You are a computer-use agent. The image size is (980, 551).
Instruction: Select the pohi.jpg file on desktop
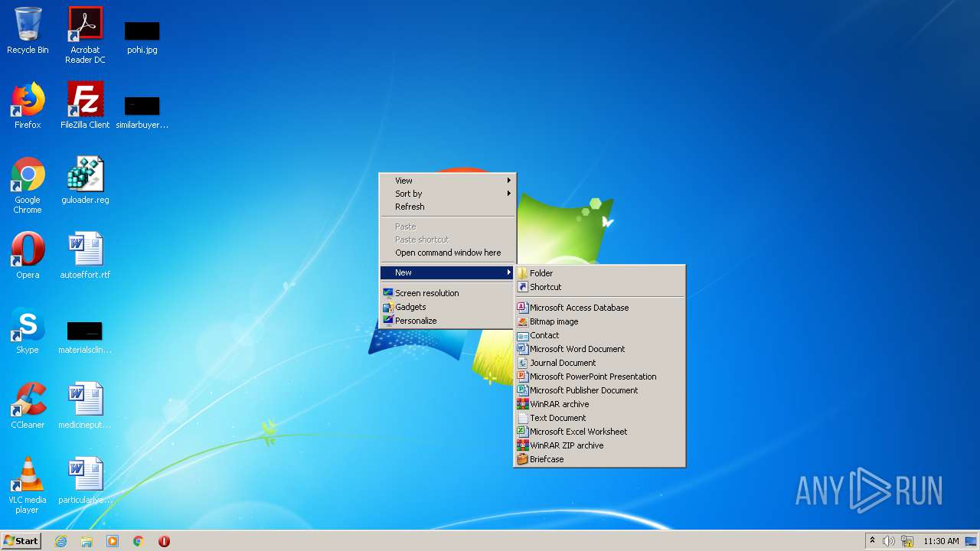tap(142, 37)
